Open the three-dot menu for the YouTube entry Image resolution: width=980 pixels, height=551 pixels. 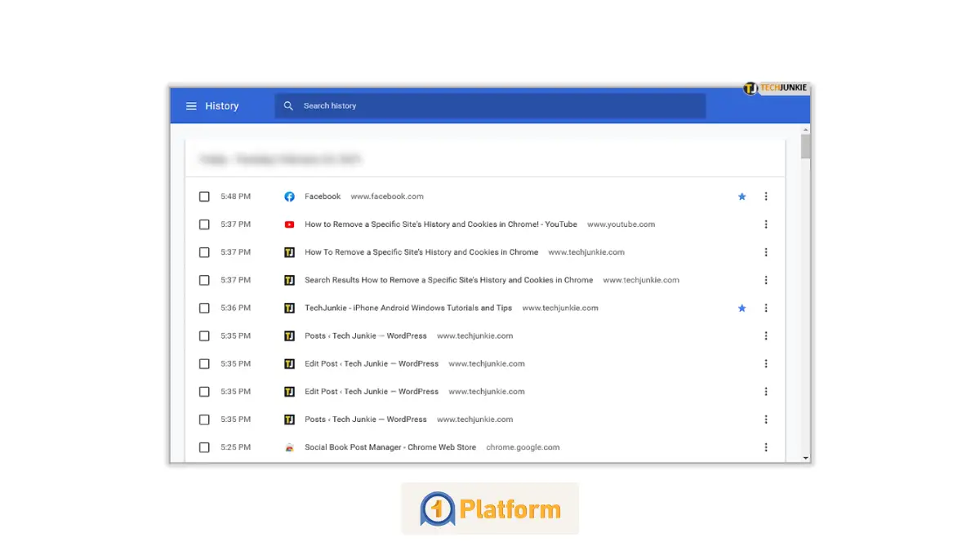[766, 224]
